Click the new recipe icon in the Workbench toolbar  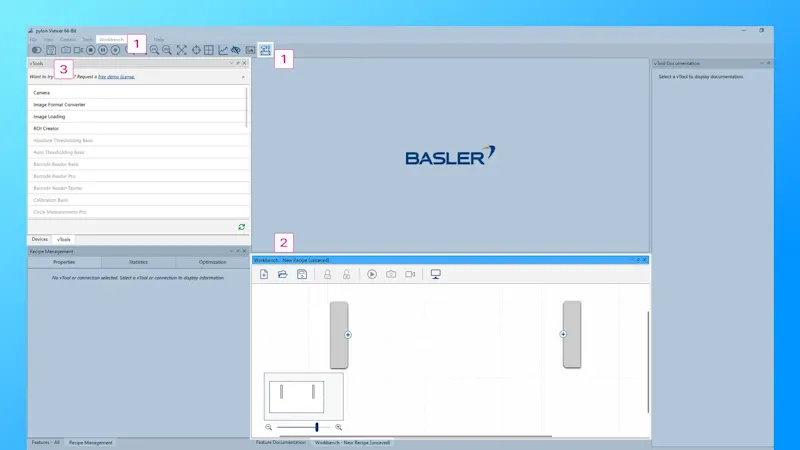(x=264, y=274)
